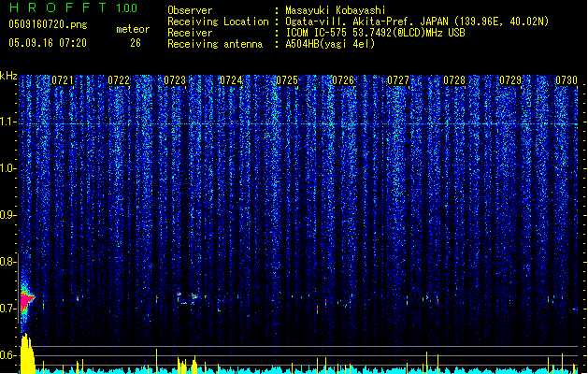Viewport: 588px width, 374px height.
Task: Click the 0723 time marker
Action: click(x=175, y=80)
